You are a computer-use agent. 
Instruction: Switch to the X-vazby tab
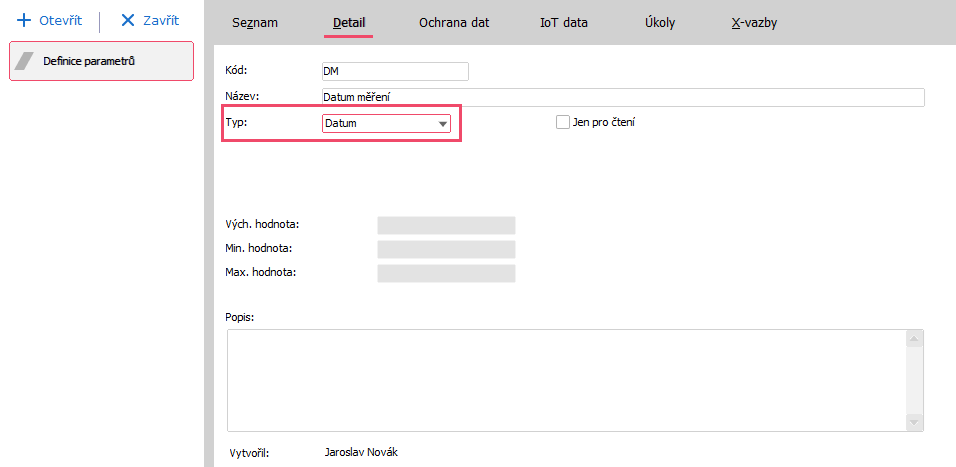[754, 22]
